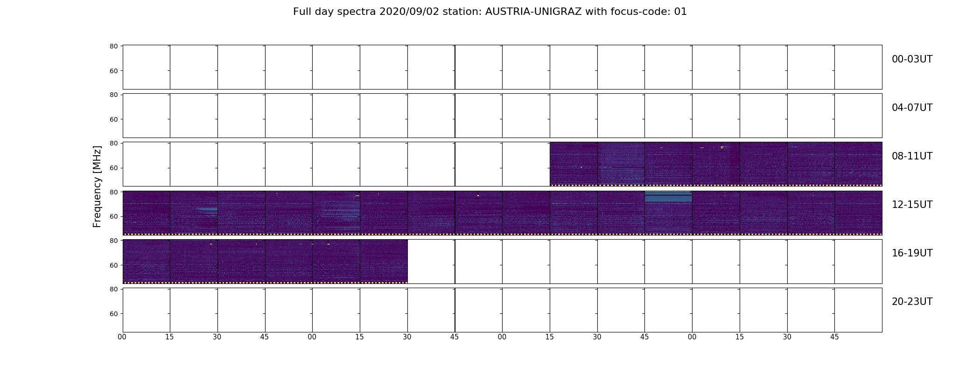980x373 pixels.
Task: Click the '20-23UT' row label
Action: click(x=912, y=302)
